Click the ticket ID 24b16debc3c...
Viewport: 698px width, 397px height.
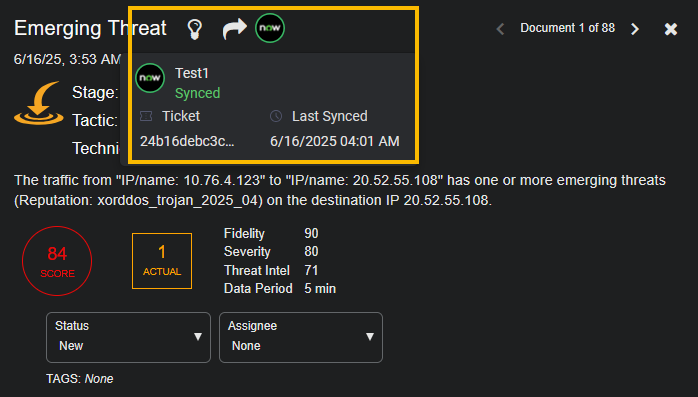pyautogui.click(x=187, y=141)
